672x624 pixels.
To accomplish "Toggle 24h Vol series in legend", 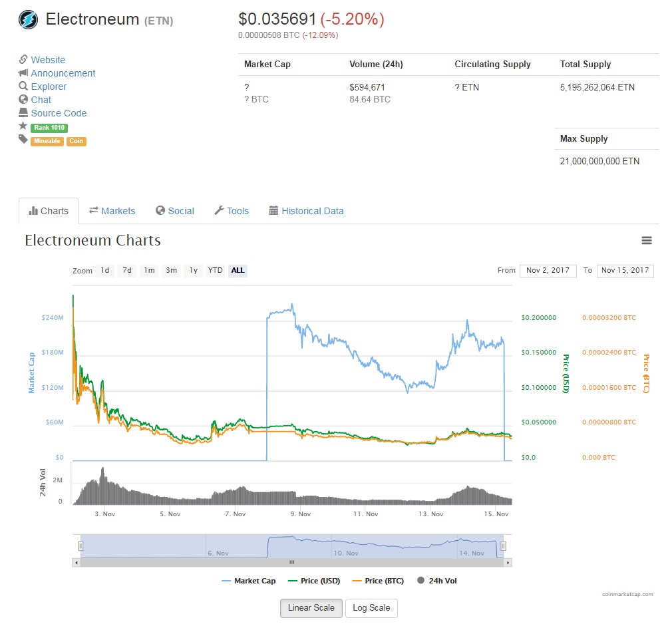I will pyautogui.click(x=437, y=581).
